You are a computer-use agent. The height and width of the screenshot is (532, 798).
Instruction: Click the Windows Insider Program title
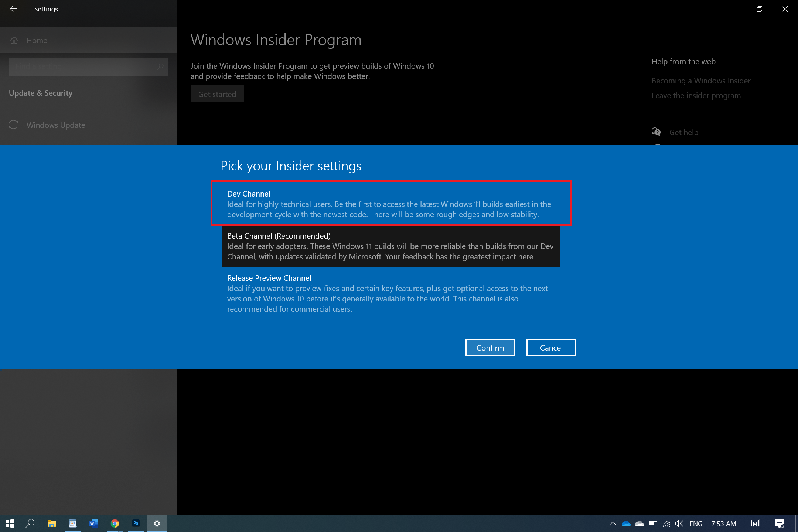tap(276, 40)
